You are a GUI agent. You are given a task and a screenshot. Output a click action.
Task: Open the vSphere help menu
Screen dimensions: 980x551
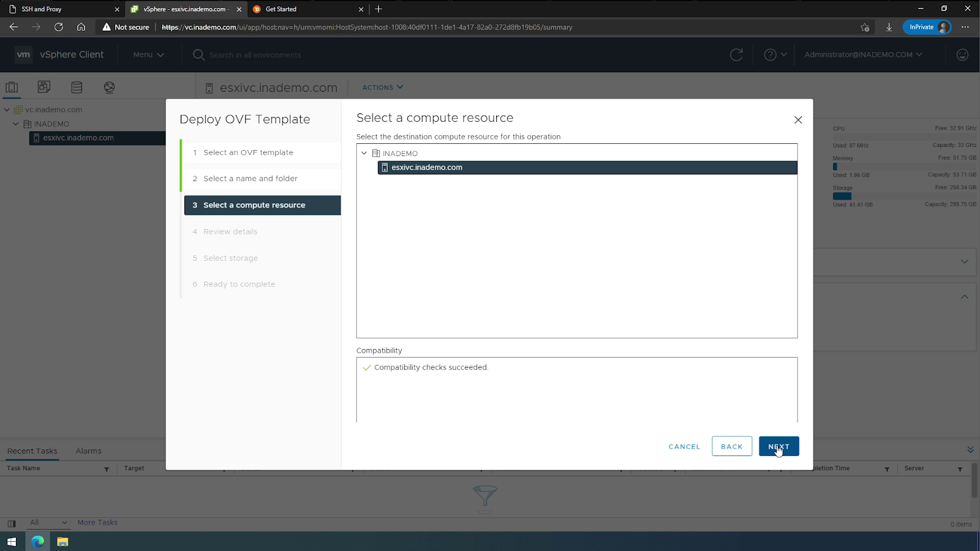pyautogui.click(x=775, y=54)
